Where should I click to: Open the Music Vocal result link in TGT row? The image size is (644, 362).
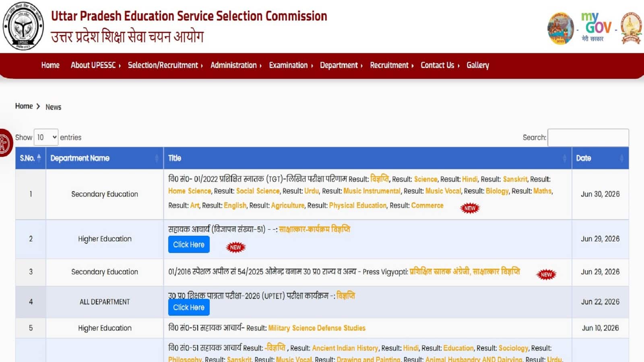[x=443, y=191]
